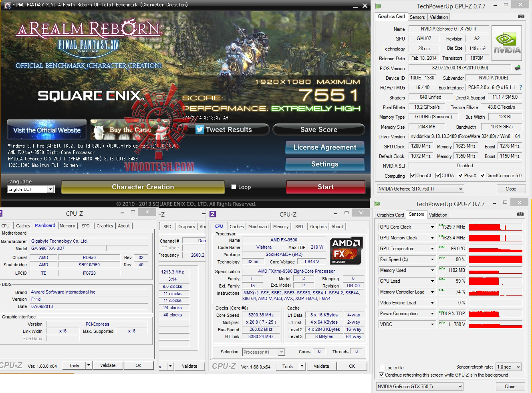
Task: Open the card selector in GPU-Z Sensors window
Action: pyautogui.click(x=419, y=387)
